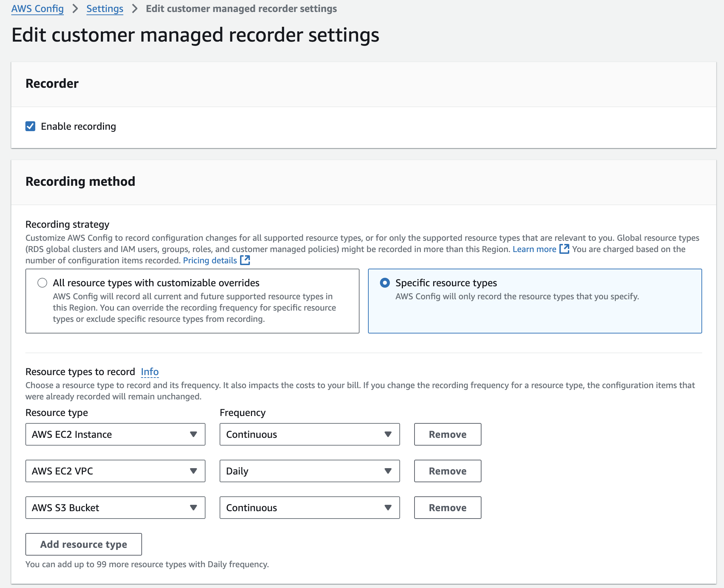Open the Pricing details link

click(x=210, y=260)
